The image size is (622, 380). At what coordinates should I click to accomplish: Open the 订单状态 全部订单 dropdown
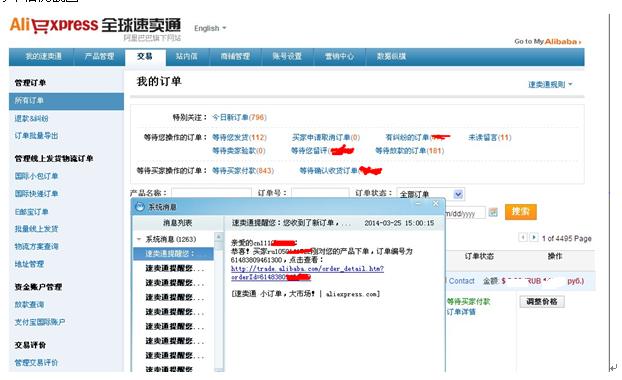(430, 194)
